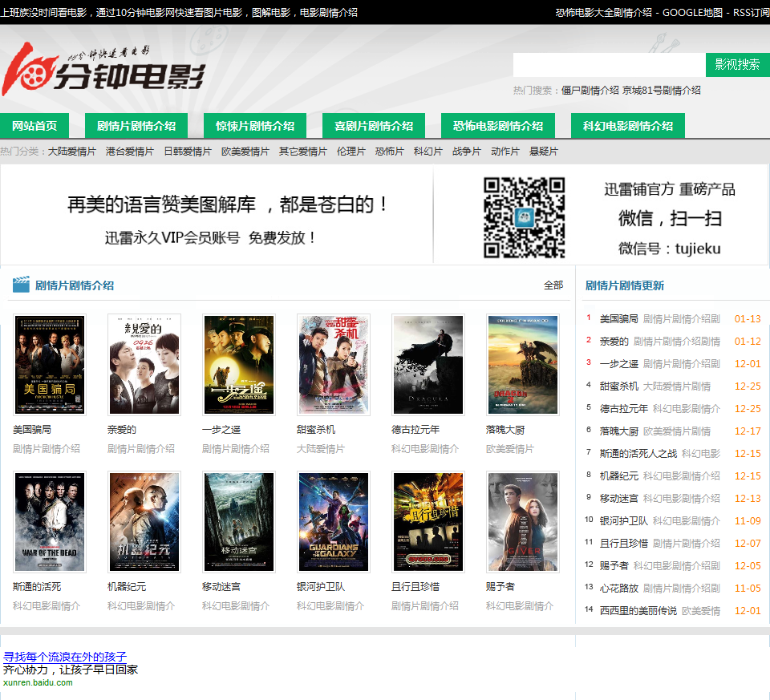Open 斯通的活死人之战 in the update list
Screen dimensions: 770x700
pos(638,454)
